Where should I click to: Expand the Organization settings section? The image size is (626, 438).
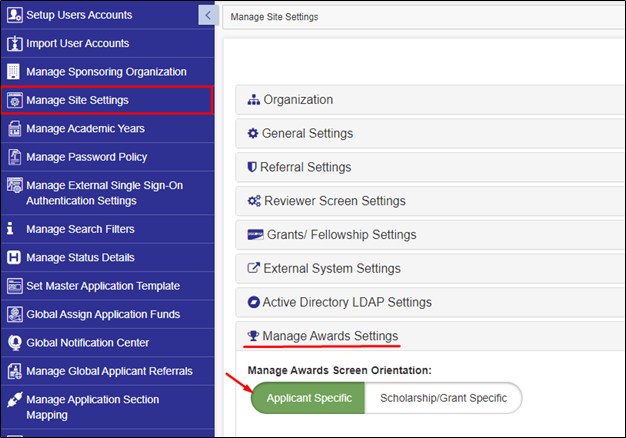430,100
